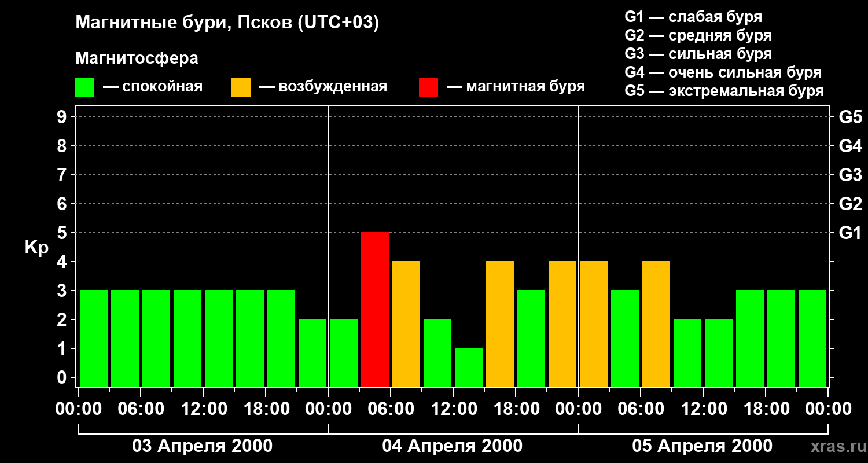868x463 pixels.
Task: Click the 'G5 — экстремальная буря' line
Action: (x=724, y=91)
